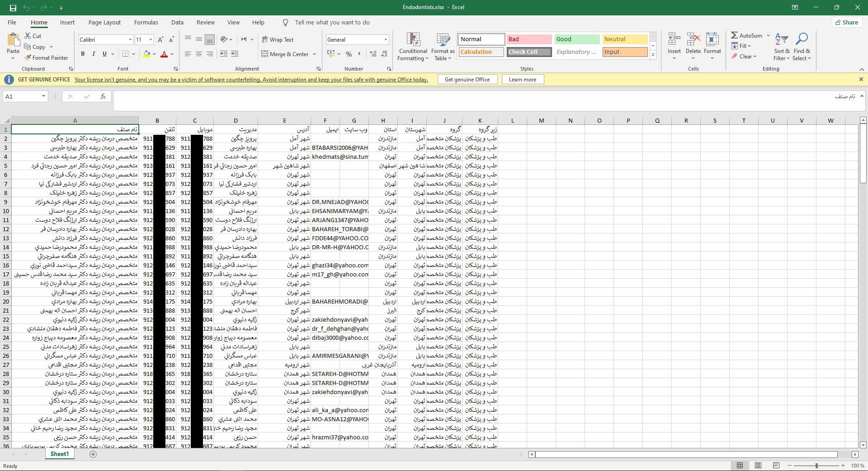This screenshot has height=471, width=868.
Task: Toggle Wrap Text for cells
Action: tap(278, 40)
